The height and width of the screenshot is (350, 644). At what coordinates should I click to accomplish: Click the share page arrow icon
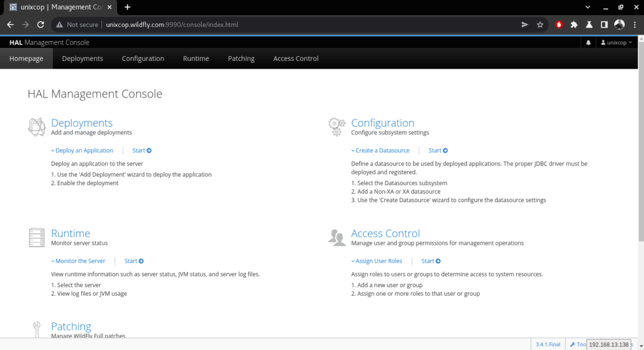tap(525, 25)
